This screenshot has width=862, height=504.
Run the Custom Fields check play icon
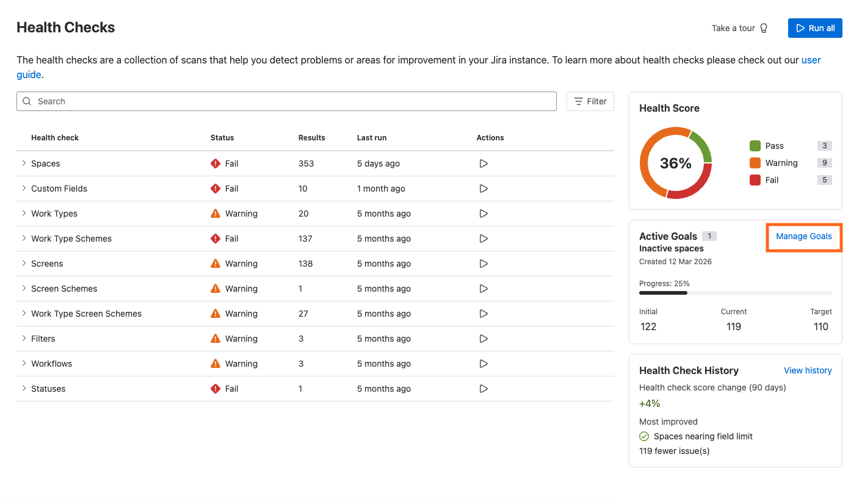(x=484, y=189)
